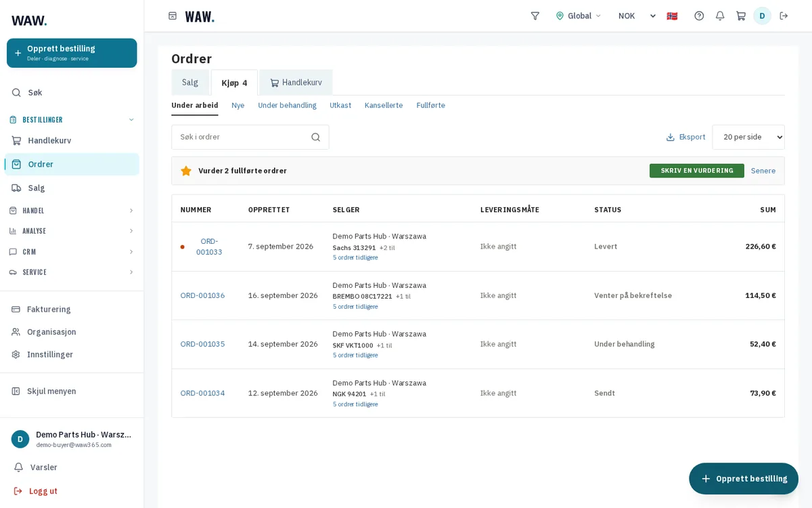This screenshot has width=812, height=508.
Task: Click the log out arrow icon in top bar
Action: tap(784, 16)
